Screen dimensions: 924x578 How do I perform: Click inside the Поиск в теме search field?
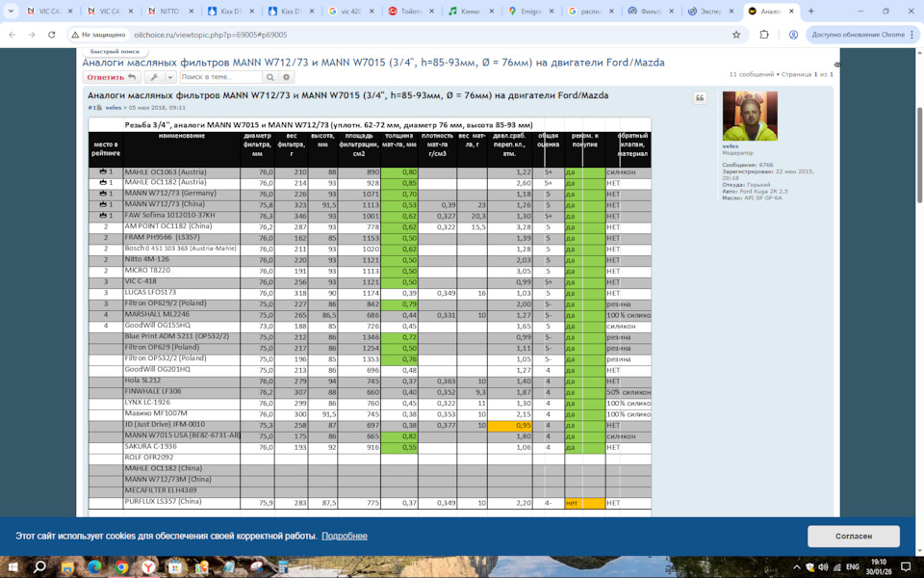[x=220, y=77]
